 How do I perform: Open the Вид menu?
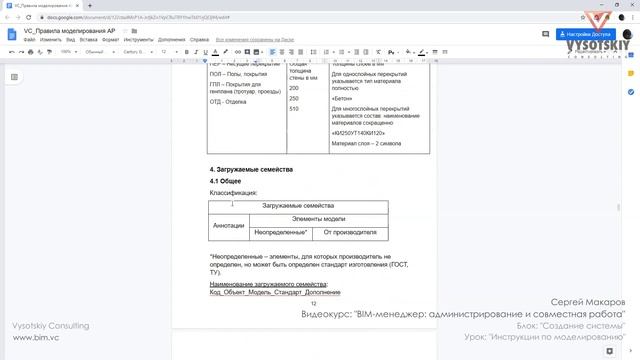click(x=71, y=40)
